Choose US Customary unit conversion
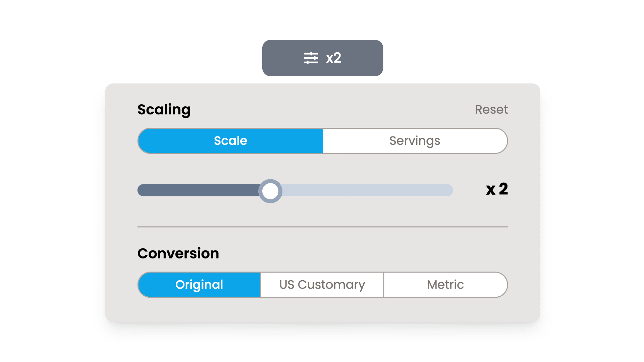This screenshot has height=362, width=644. point(322,285)
